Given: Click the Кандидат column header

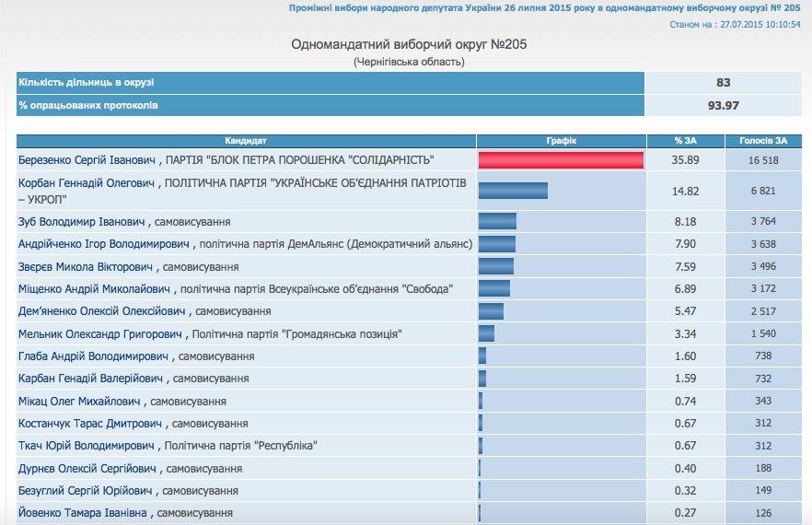Looking at the screenshot, I should click(x=246, y=141).
